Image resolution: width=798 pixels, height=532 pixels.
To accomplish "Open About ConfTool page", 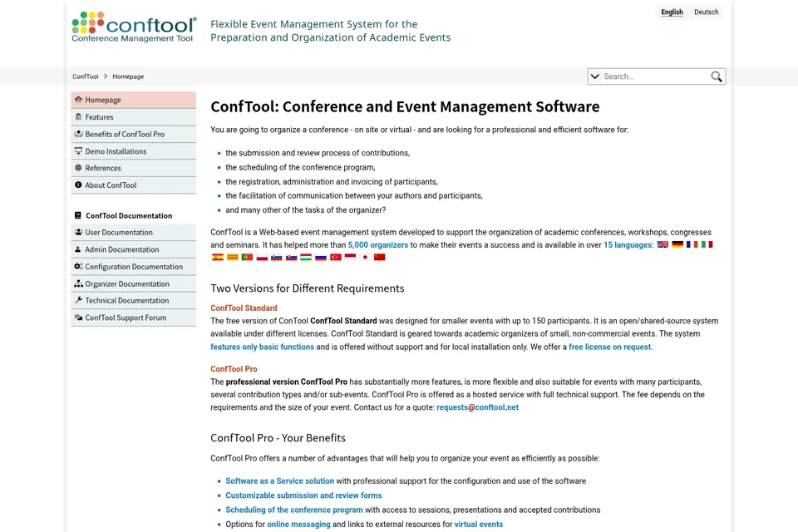I will 133,185.
